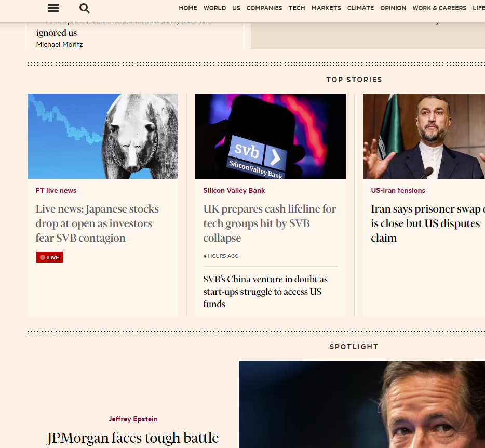Click the '4 HOURS AGO' timestamp
485x448 pixels.
[221, 256]
